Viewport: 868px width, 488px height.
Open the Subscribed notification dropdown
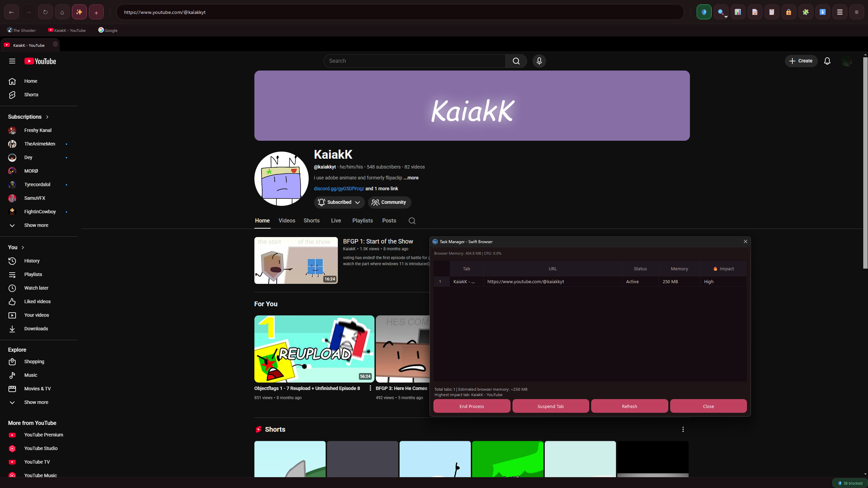pos(339,202)
